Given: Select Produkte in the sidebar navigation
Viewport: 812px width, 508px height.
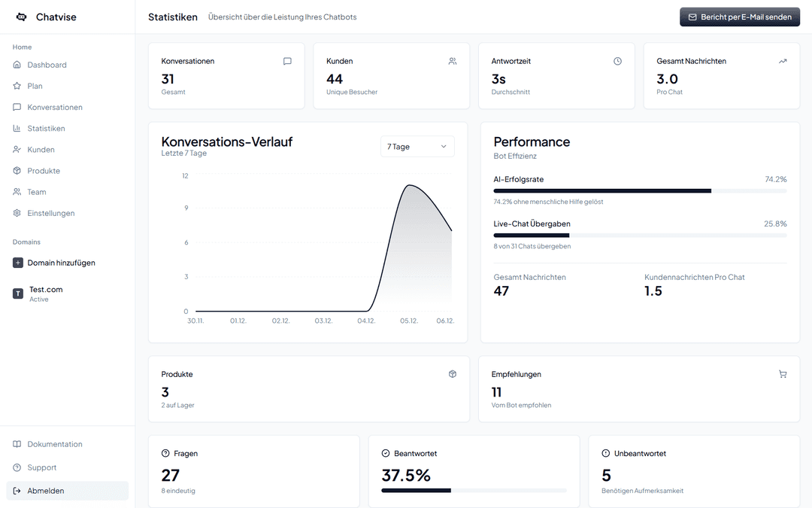Looking at the screenshot, I should point(44,171).
